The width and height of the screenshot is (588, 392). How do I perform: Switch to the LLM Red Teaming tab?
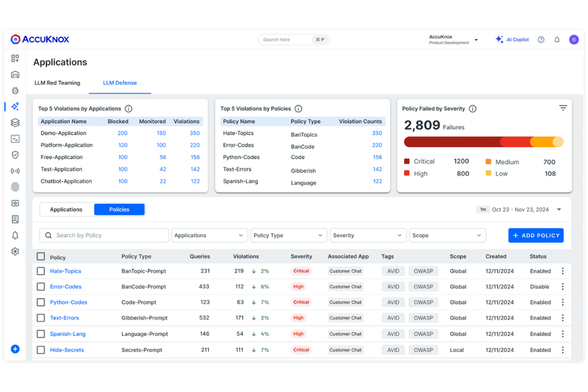[57, 83]
